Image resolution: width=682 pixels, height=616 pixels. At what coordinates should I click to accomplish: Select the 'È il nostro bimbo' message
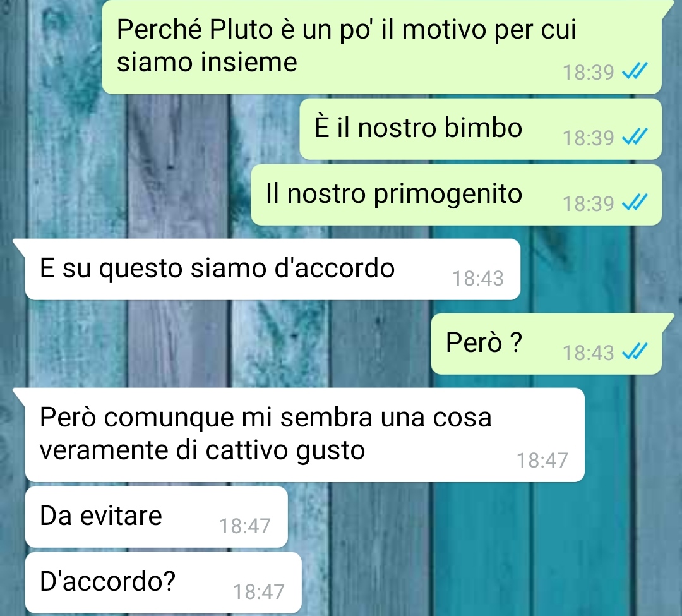pos(481,130)
